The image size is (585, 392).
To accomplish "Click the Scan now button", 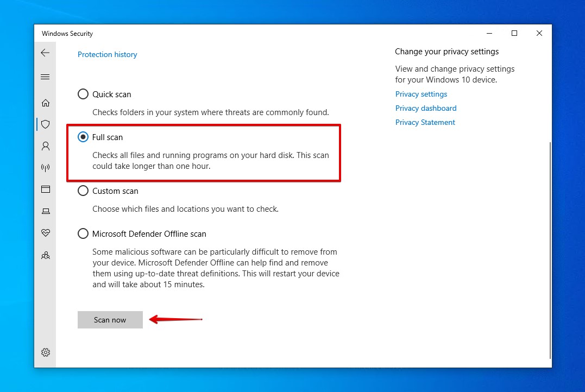I will pyautogui.click(x=110, y=319).
